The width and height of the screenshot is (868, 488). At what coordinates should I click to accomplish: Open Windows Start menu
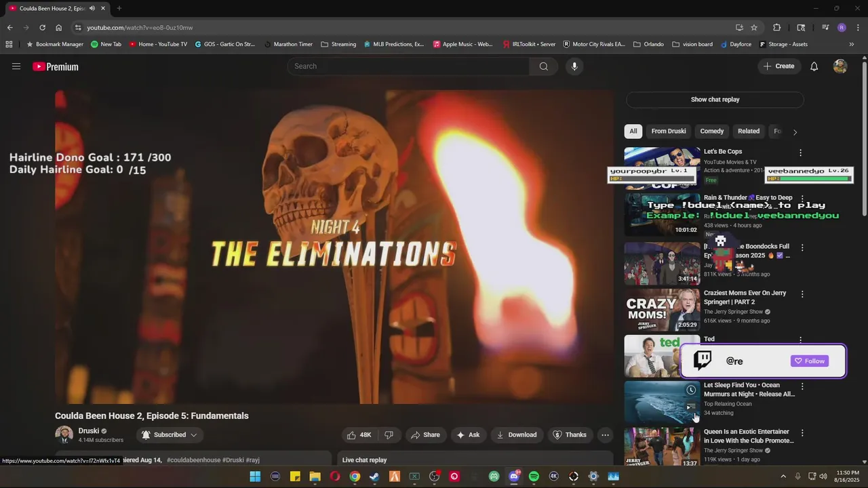(255, 476)
